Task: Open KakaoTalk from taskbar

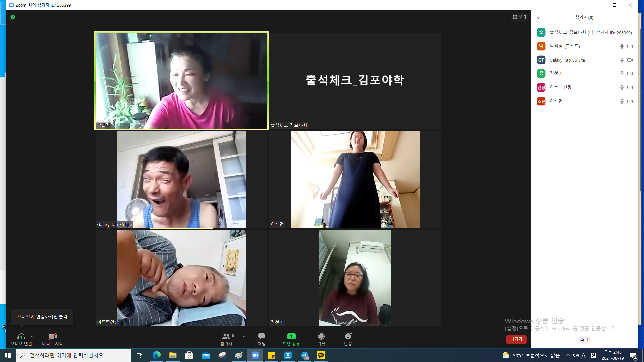Action: (x=321, y=355)
